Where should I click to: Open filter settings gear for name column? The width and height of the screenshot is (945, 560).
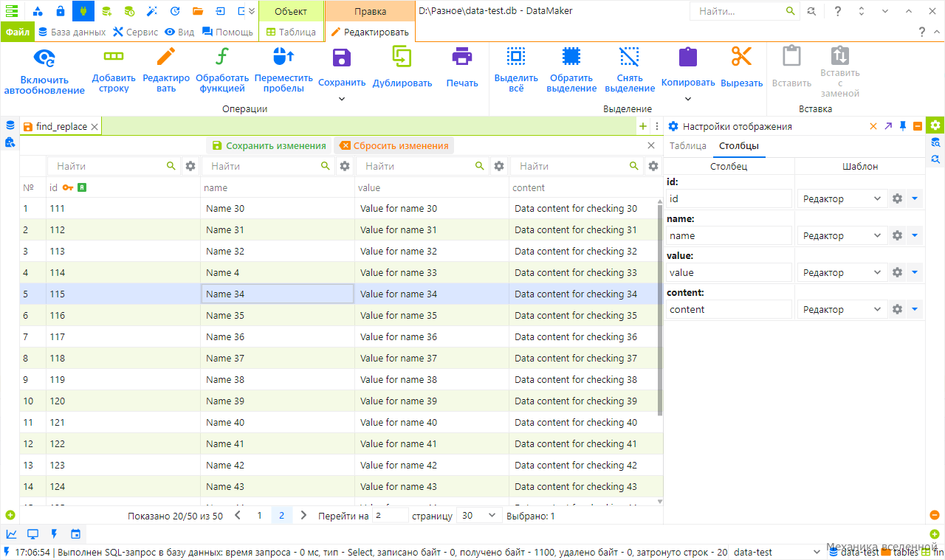[x=345, y=166]
